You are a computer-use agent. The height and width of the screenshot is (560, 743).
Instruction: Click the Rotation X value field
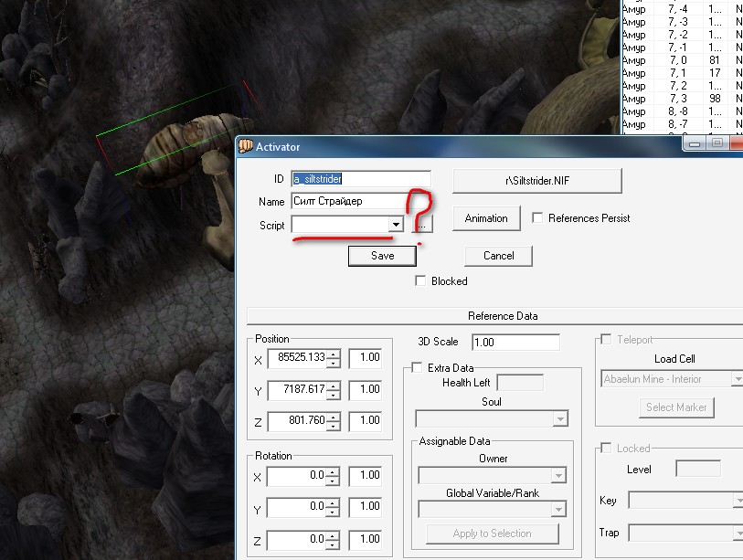[x=297, y=476]
